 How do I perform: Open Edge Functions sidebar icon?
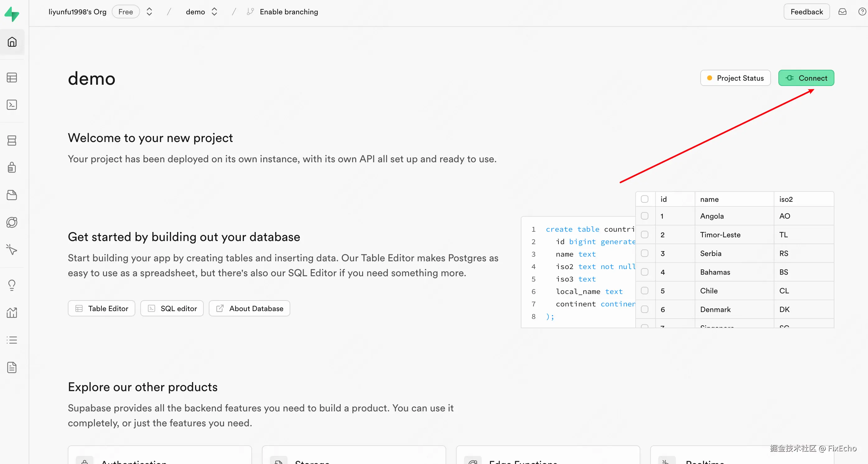click(12, 222)
